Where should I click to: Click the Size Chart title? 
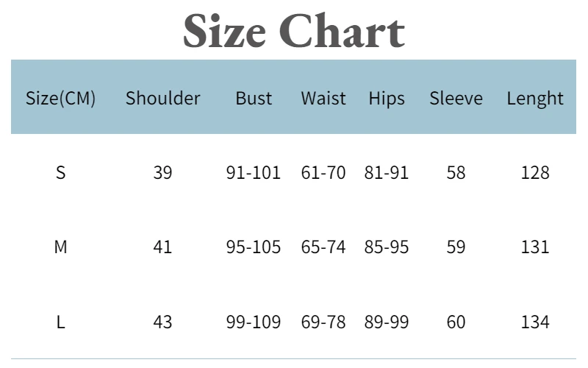click(294, 31)
